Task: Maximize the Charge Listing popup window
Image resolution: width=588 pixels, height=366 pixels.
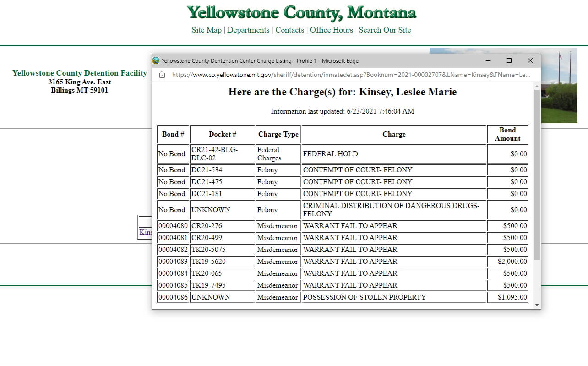Action: point(509,60)
